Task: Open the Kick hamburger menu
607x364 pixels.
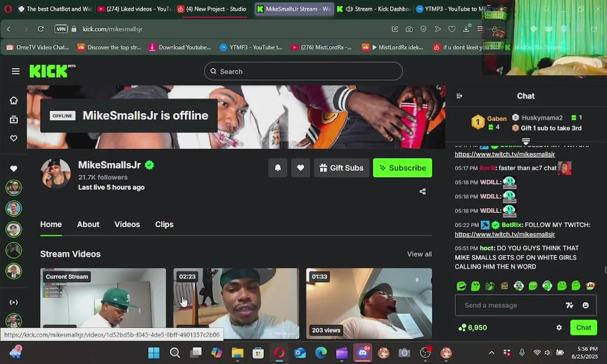Action: click(x=16, y=71)
